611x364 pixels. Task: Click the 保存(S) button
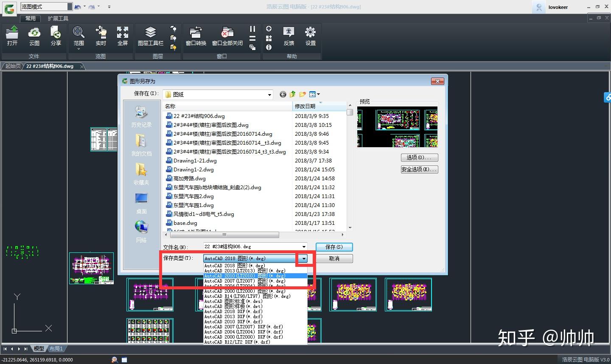pos(334,247)
